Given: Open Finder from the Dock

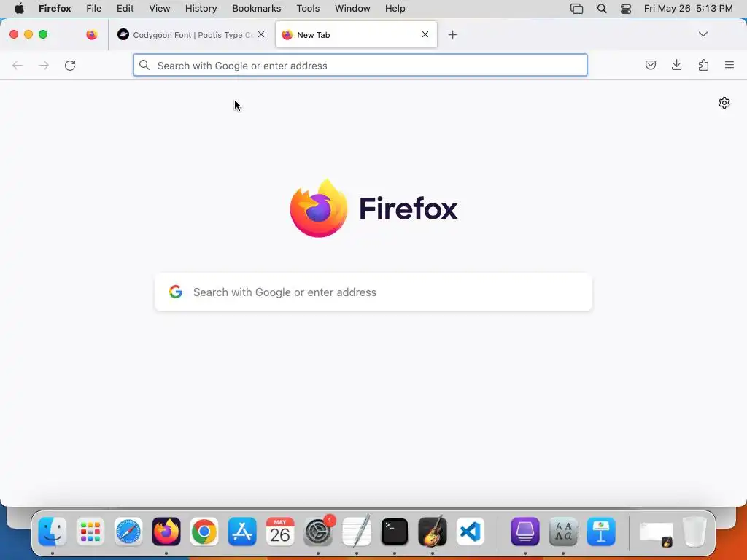Looking at the screenshot, I should pyautogui.click(x=53, y=532).
